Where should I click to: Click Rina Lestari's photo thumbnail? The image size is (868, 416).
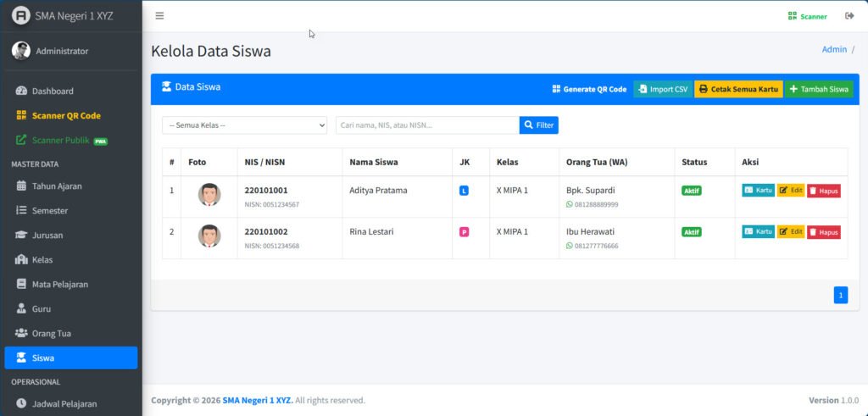209,236
